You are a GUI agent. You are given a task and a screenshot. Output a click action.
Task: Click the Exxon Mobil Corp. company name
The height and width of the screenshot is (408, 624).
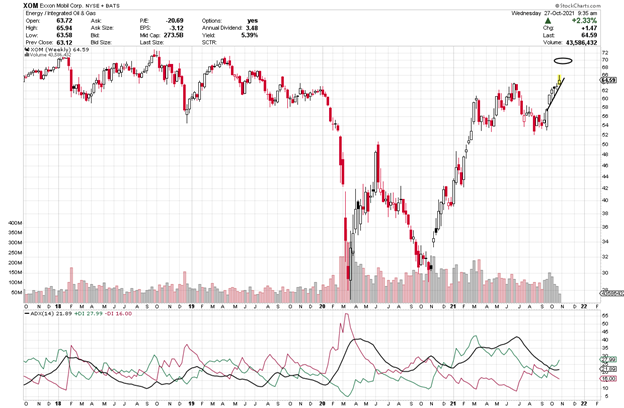(59, 6)
